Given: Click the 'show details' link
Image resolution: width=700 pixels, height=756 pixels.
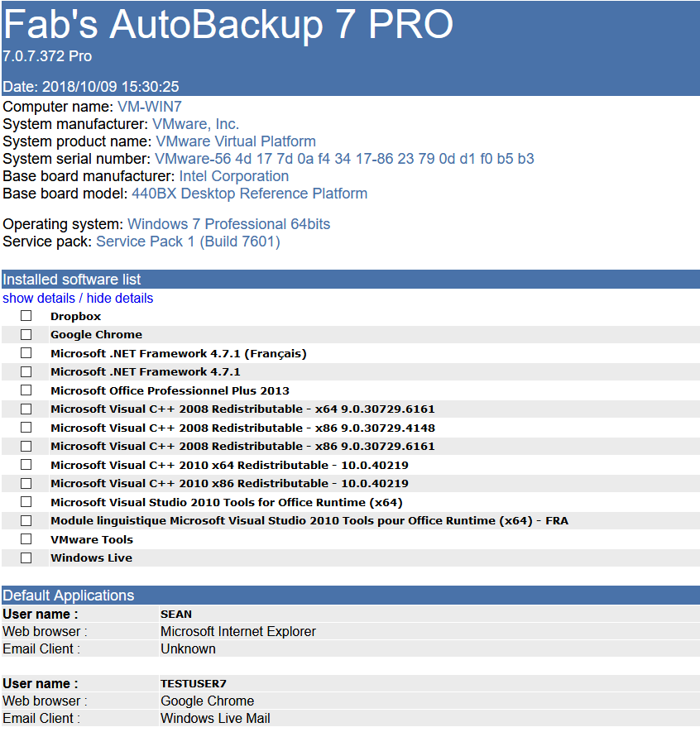Looking at the screenshot, I should pos(39,298).
